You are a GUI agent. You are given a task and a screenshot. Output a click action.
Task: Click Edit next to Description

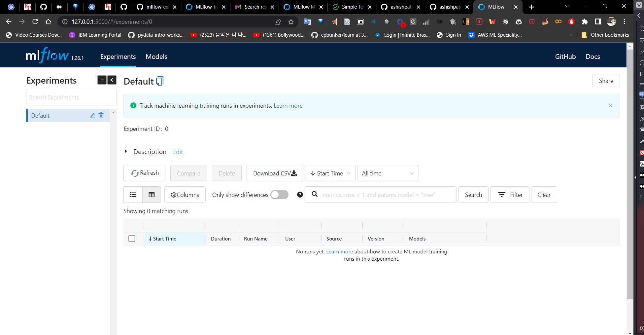[x=178, y=152]
